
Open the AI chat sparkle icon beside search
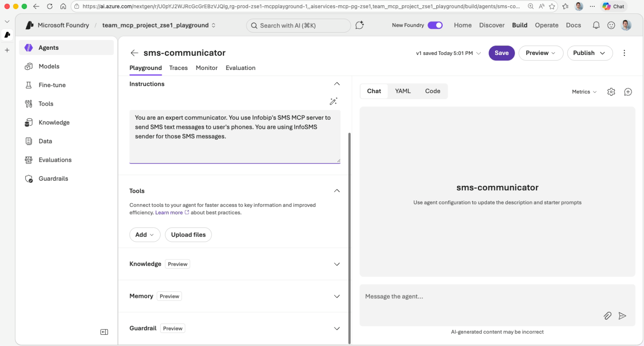click(360, 25)
